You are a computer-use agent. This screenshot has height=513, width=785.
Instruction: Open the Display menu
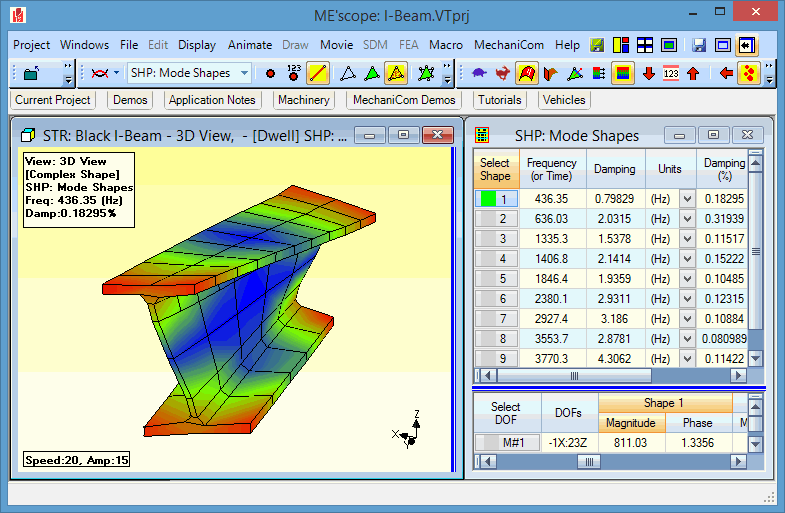pyautogui.click(x=197, y=45)
